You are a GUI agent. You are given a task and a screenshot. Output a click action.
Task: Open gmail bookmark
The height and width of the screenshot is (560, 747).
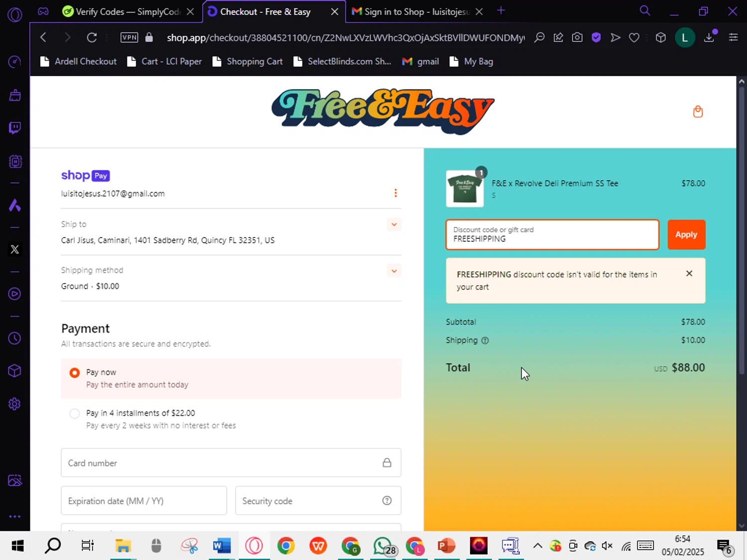coord(421,62)
